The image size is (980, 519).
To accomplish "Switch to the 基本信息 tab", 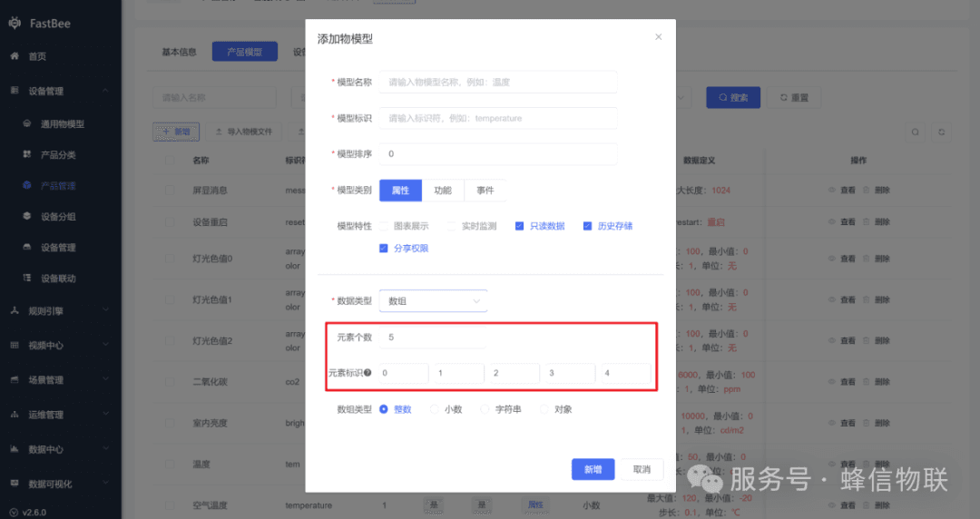I will pos(180,52).
